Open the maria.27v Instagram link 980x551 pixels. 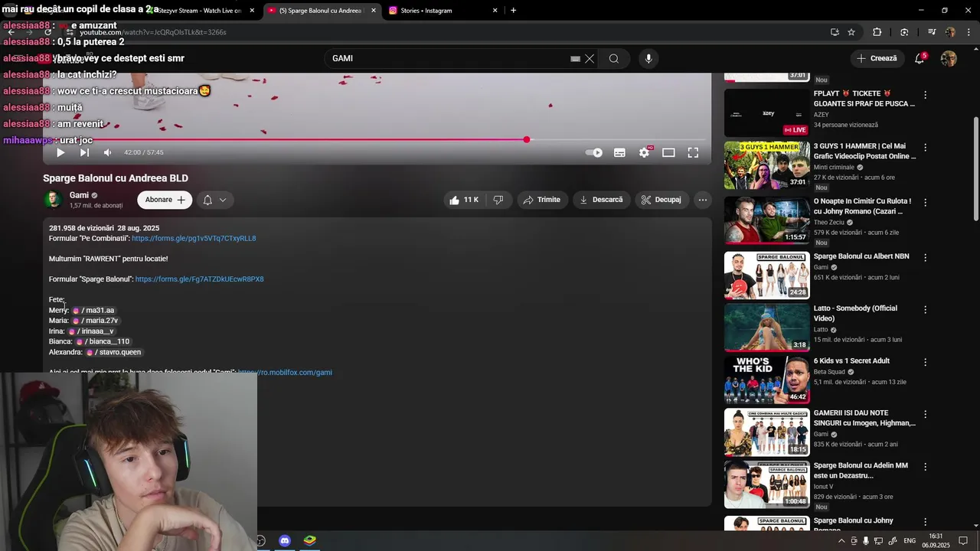[95, 321]
